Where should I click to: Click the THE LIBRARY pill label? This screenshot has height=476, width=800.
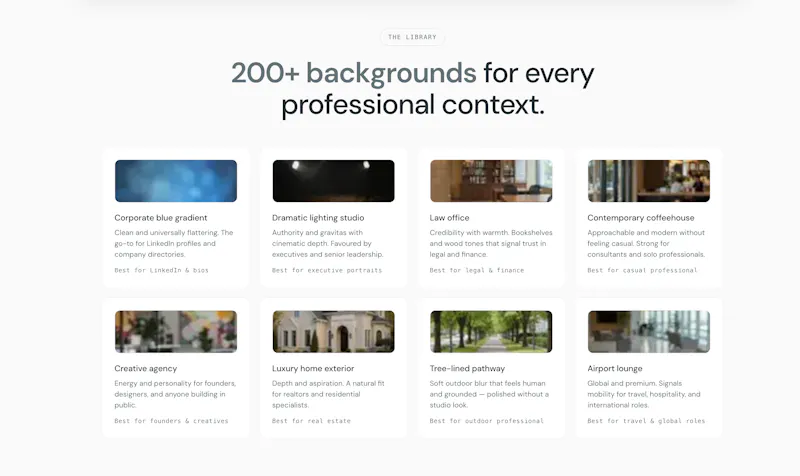[412, 37]
